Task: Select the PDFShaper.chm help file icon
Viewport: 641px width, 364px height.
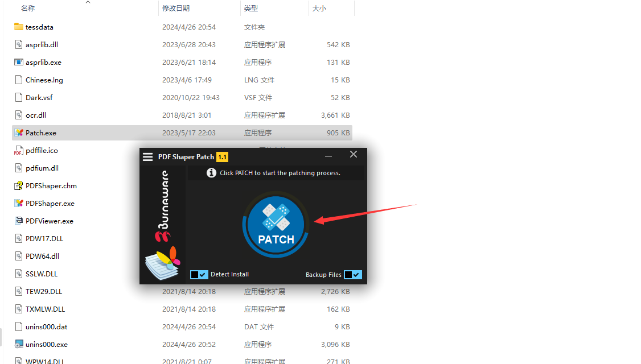Action: [18, 185]
